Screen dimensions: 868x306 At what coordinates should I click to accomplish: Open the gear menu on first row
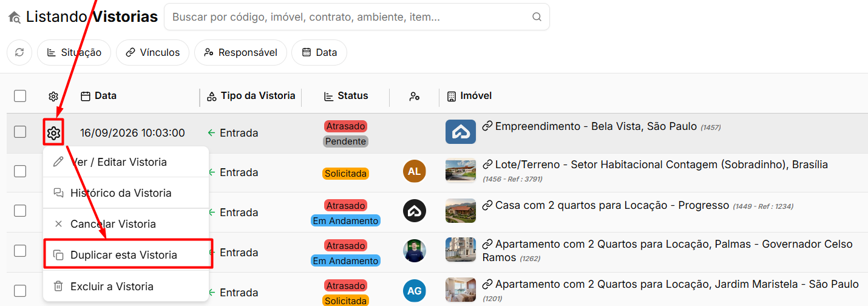[x=53, y=133]
